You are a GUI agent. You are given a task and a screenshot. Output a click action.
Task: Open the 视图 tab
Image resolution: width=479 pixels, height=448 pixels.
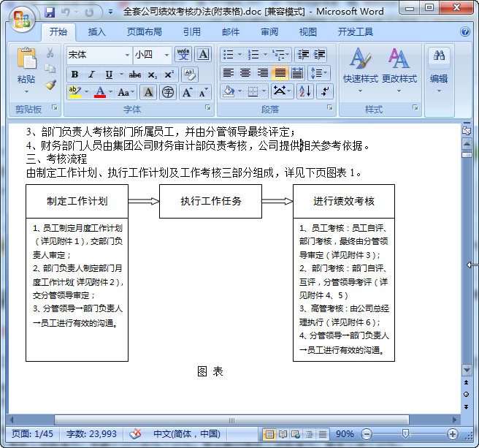coord(307,31)
